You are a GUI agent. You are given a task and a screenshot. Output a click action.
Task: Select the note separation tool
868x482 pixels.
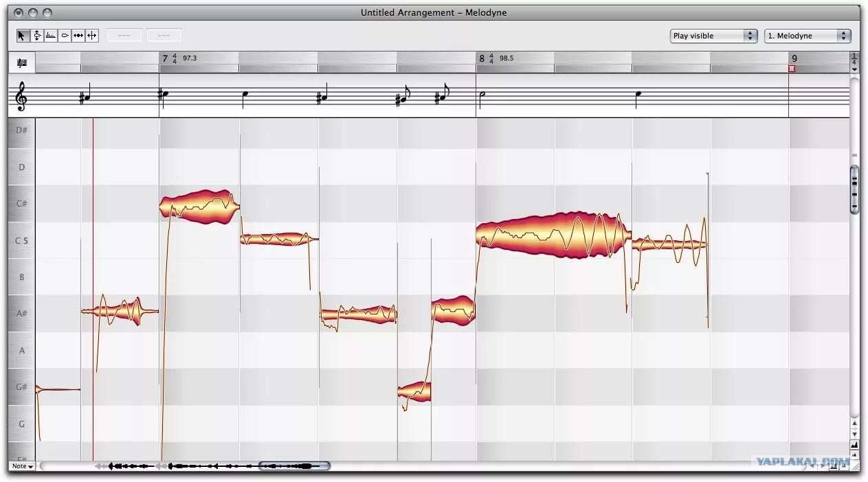pos(92,35)
